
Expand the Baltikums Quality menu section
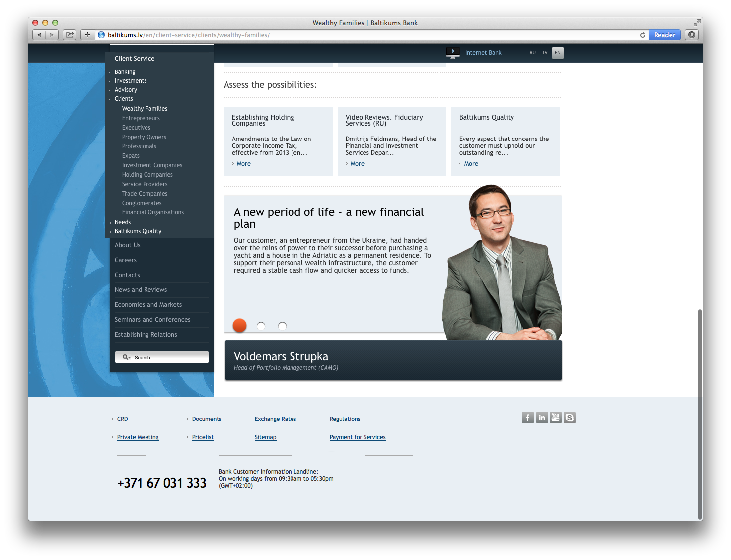(138, 231)
